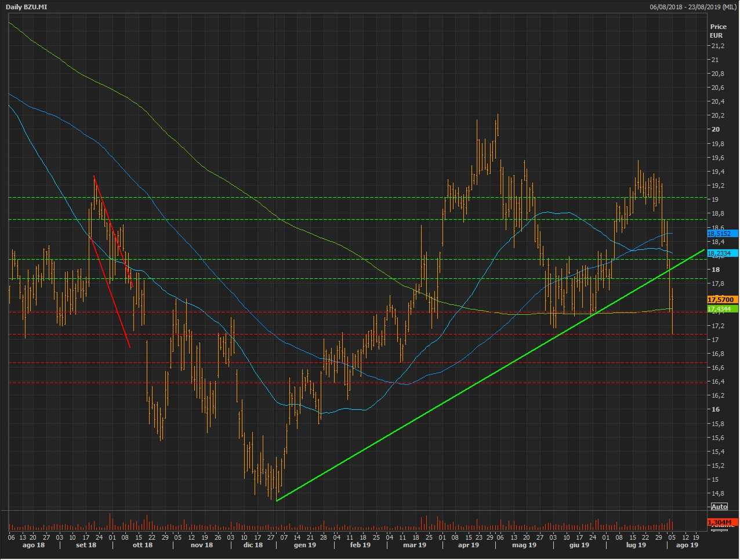This screenshot has width=740, height=560.
Task: Click the 'ago 19' month label
Action: (687, 545)
